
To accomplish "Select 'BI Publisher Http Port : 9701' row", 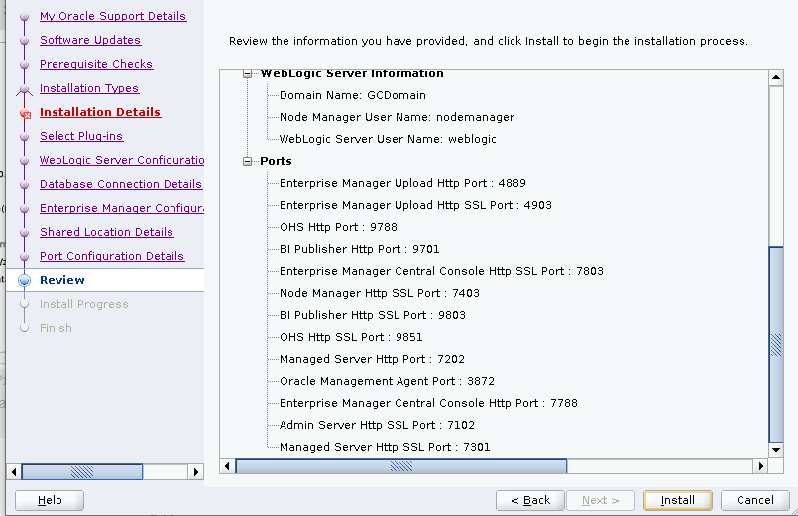I will (359, 249).
